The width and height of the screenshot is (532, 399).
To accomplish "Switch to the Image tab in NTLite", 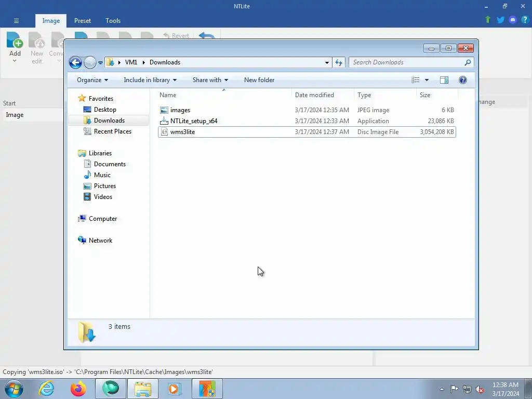I will (51, 21).
